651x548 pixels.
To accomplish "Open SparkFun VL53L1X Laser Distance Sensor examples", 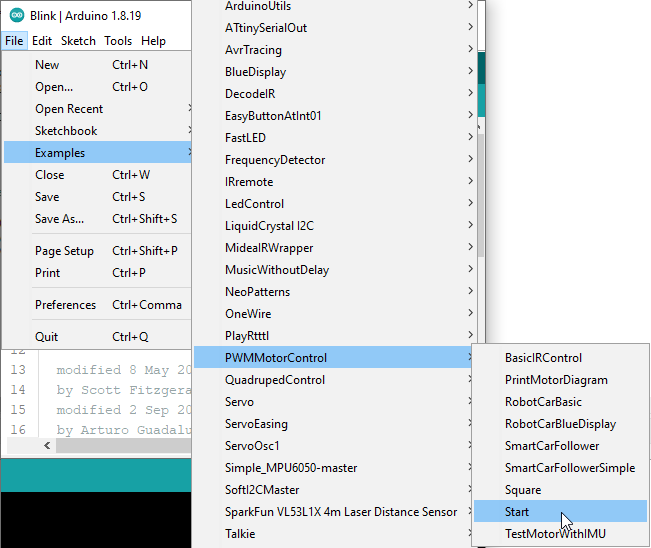I will [x=333, y=512].
